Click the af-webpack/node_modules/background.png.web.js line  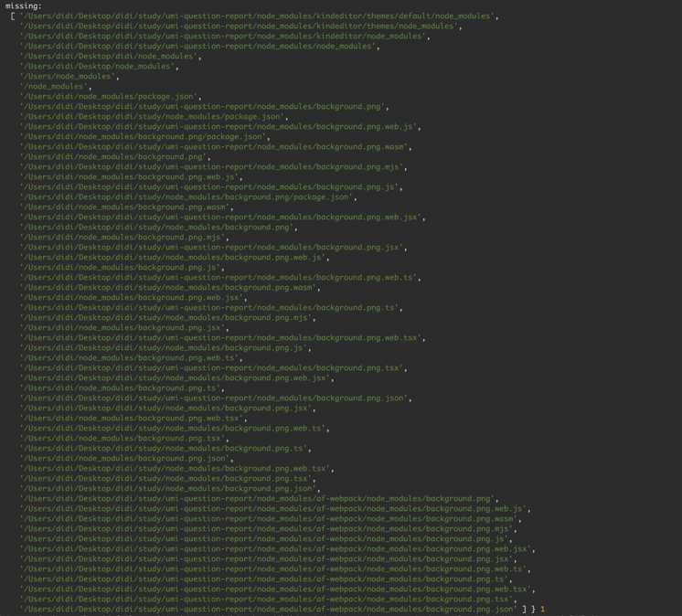coord(275,509)
